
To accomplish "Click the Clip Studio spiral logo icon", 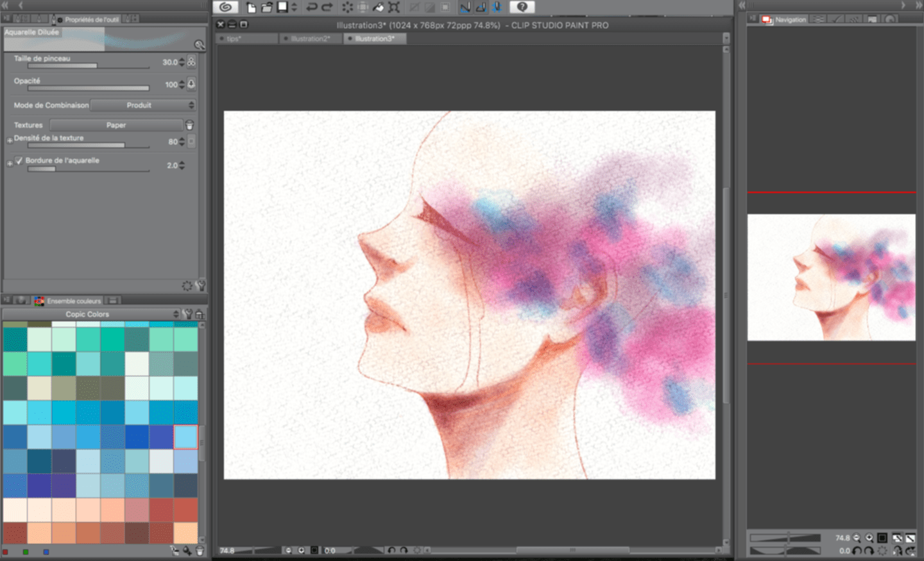I will pos(225,7).
